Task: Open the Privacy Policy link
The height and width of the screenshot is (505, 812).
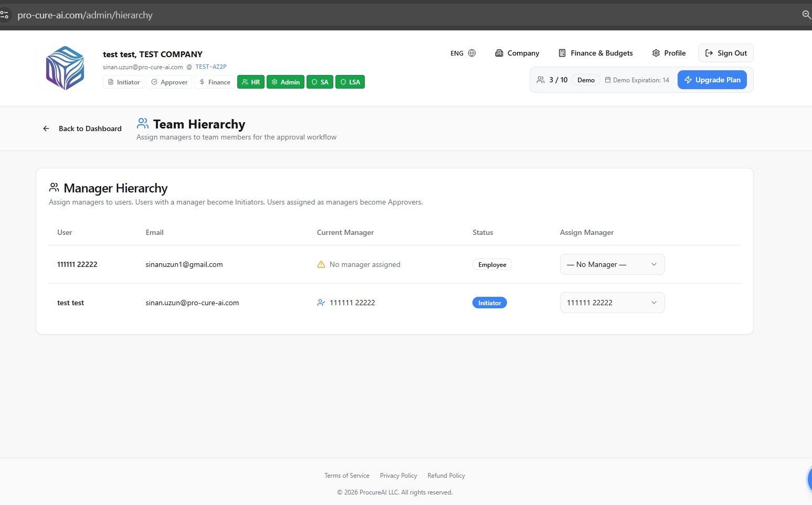Action: click(398, 476)
